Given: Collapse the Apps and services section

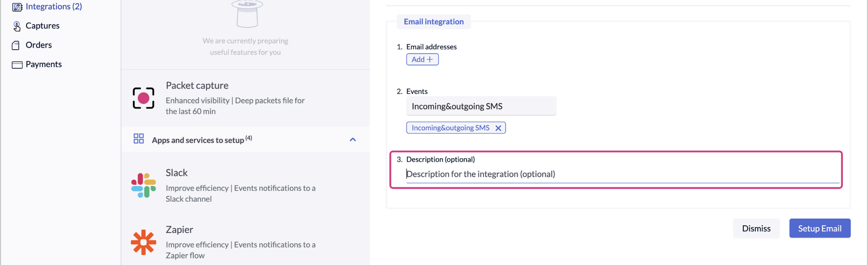Looking at the screenshot, I should pyautogui.click(x=353, y=140).
